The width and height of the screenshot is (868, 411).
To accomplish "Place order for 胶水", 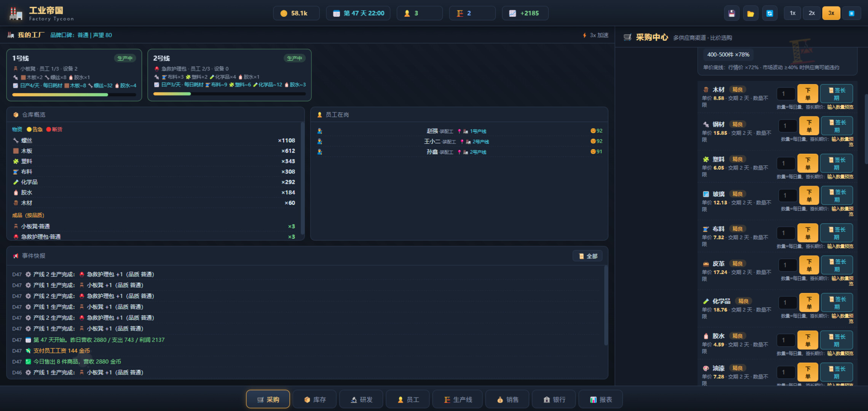I will 807,340.
